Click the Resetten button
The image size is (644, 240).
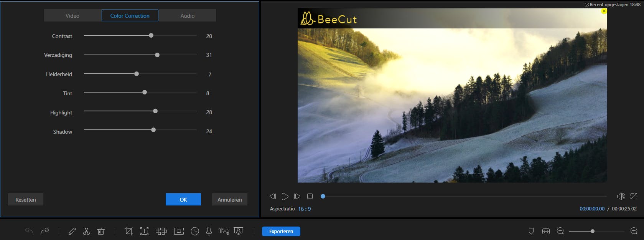tap(26, 200)
